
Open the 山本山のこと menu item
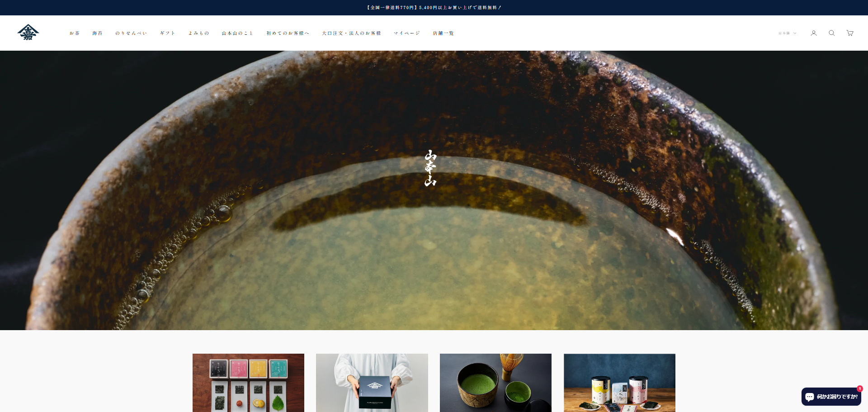(237, 33)
